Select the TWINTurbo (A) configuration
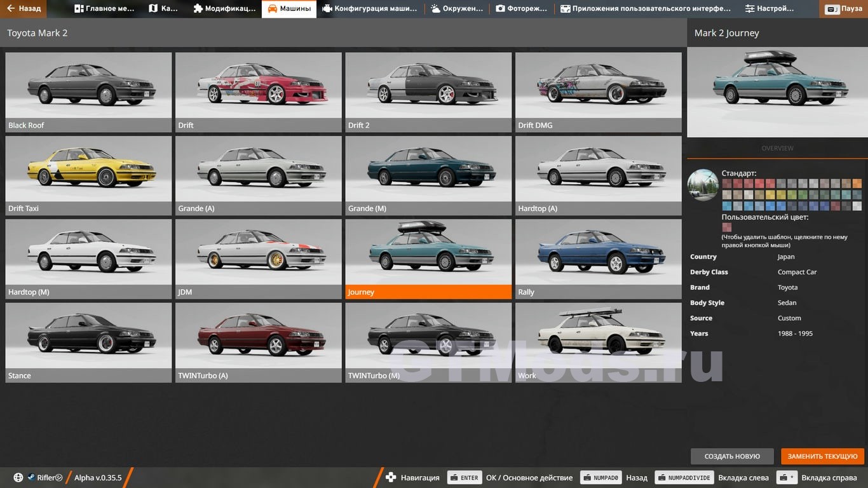 (x=259, y=342)
